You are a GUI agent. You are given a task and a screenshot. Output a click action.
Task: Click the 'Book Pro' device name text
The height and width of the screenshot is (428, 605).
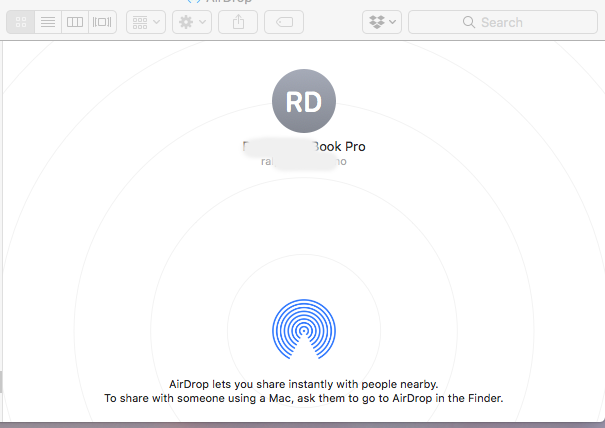pos(339,147)
